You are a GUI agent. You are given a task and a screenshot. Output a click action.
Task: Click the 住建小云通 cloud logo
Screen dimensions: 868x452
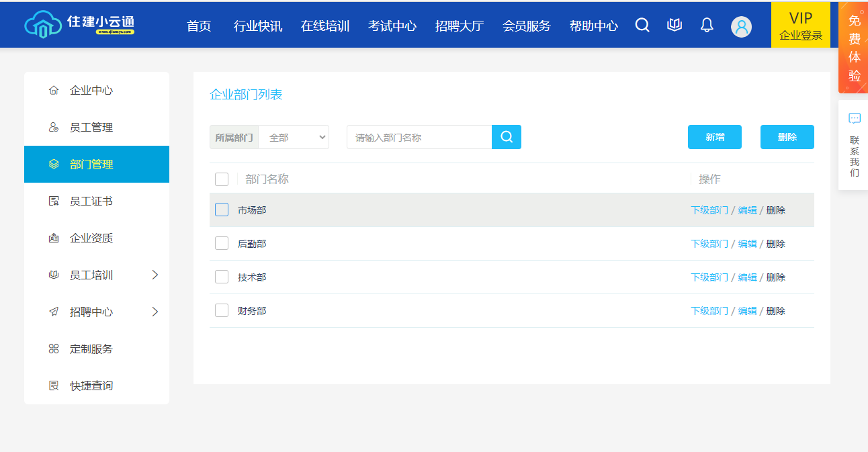coord(44,24)
